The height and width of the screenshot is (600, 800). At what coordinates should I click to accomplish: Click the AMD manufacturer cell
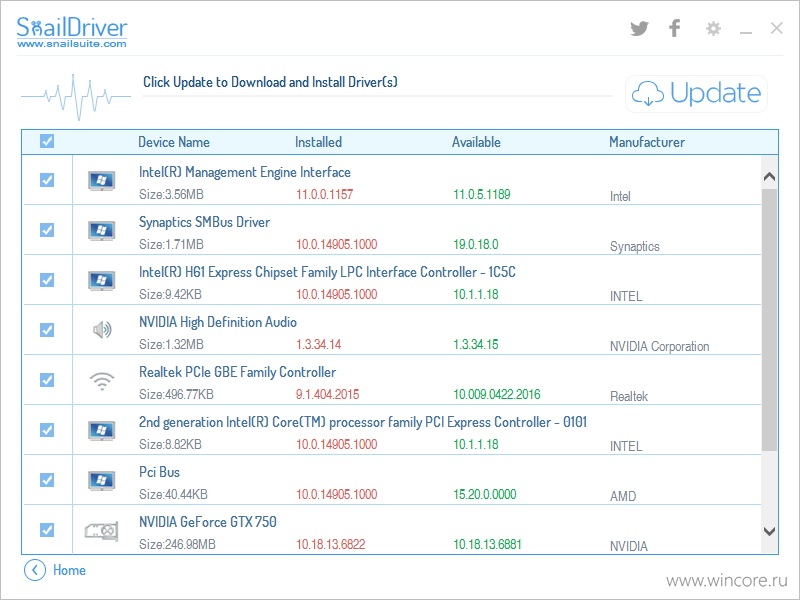pyautogui.click(x=623, y=496)
